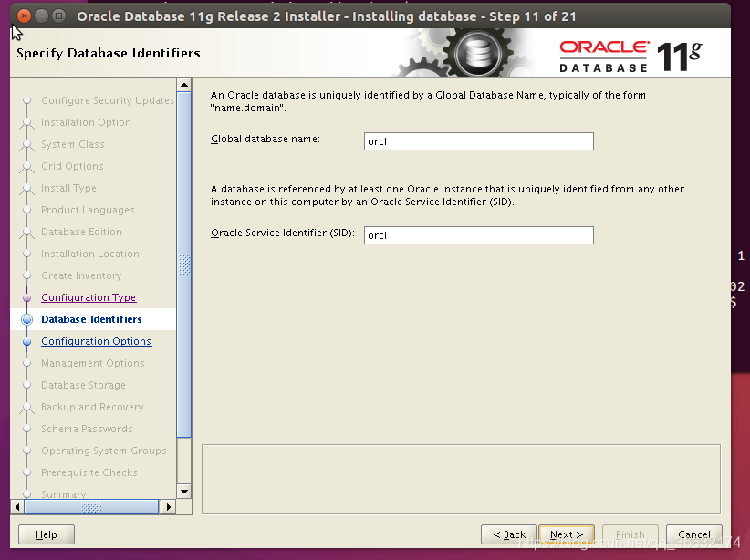Click the Database Storage step

83,386
